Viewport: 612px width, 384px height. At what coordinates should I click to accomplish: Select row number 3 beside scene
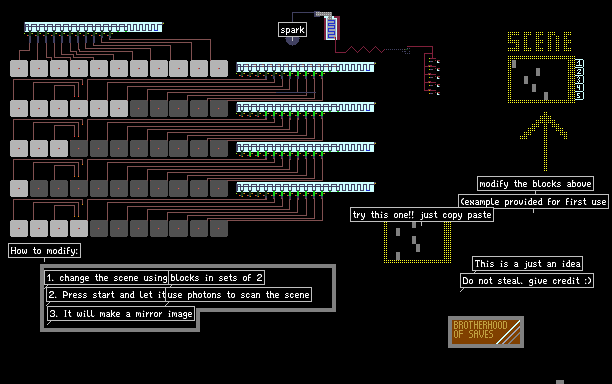(579, 79)
